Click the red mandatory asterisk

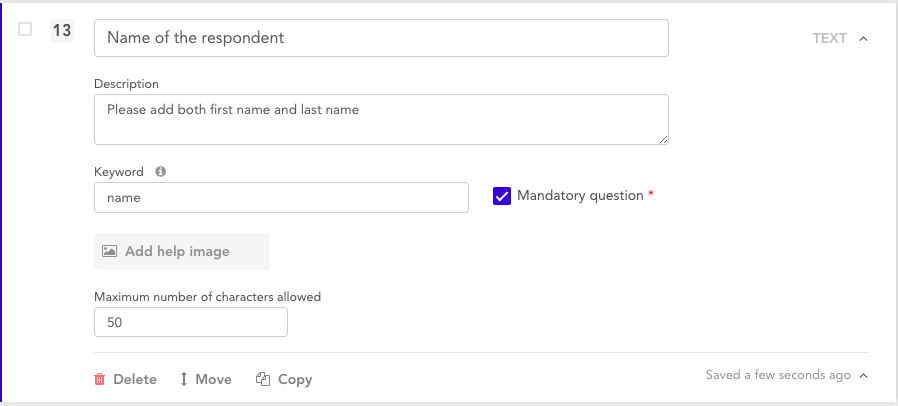pos(651,196)
